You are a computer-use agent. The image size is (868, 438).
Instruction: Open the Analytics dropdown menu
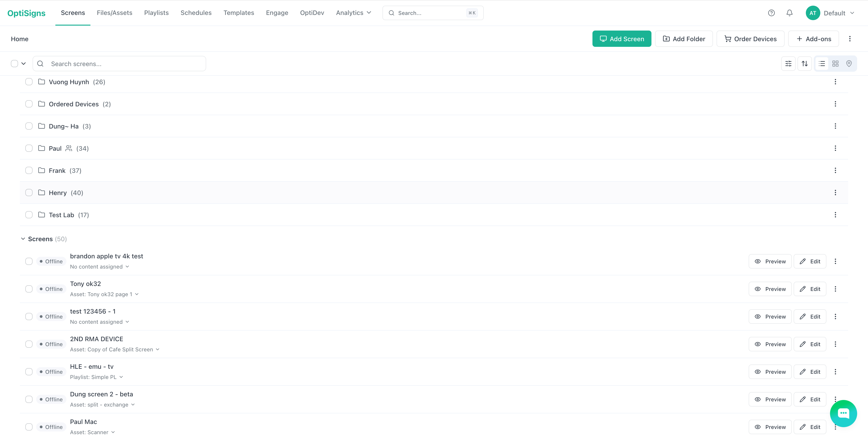point(353,12)
